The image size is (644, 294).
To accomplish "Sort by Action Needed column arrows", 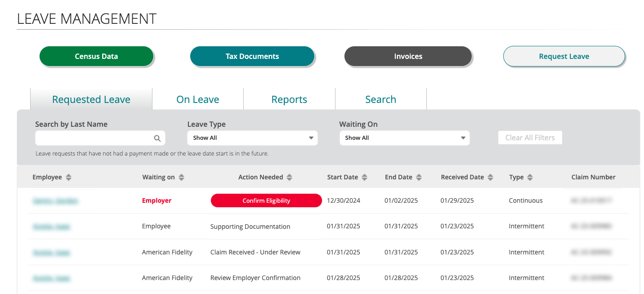I will [290, 178].
